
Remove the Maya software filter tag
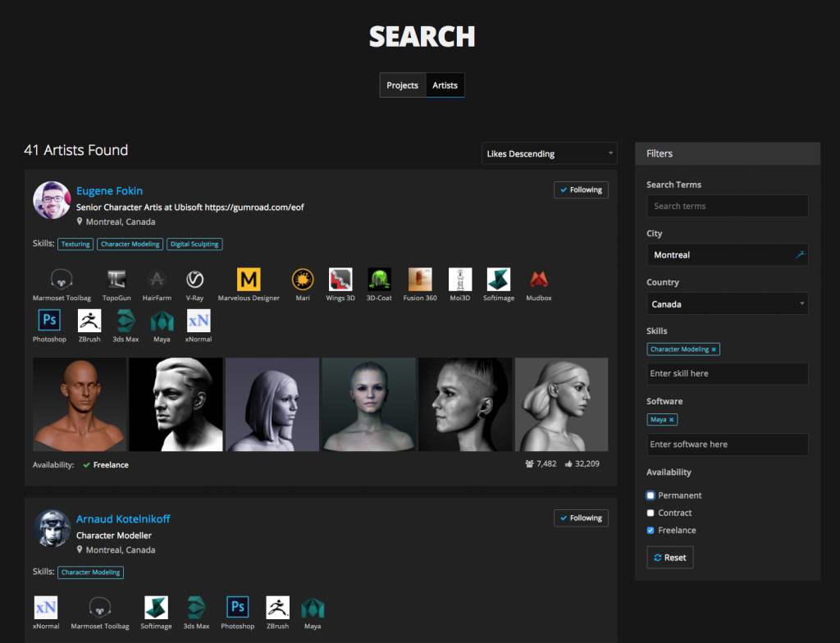tap(672, 420)
